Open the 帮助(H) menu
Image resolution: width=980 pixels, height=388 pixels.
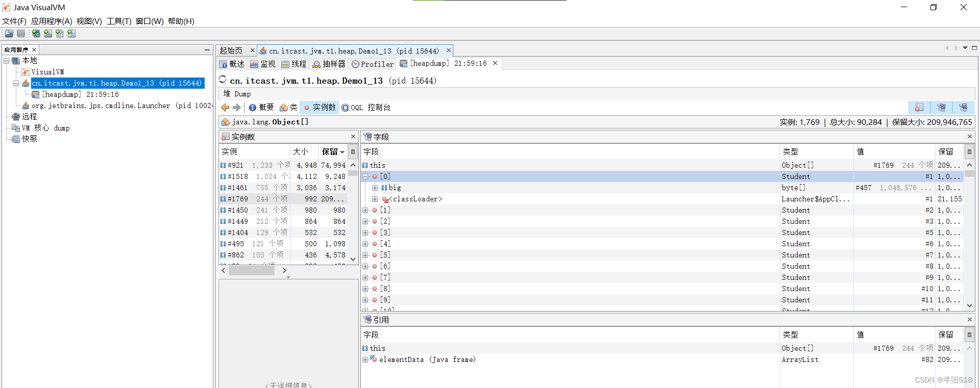(x=181, y=21)
